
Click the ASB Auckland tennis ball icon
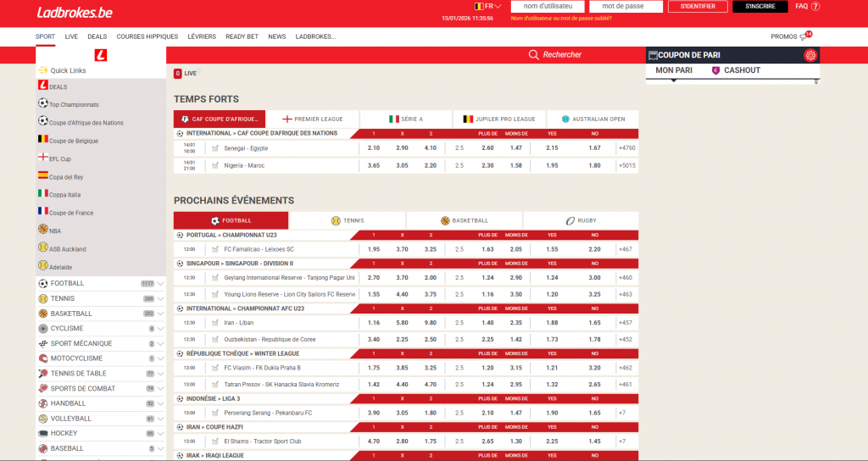[x=43, y=247]
